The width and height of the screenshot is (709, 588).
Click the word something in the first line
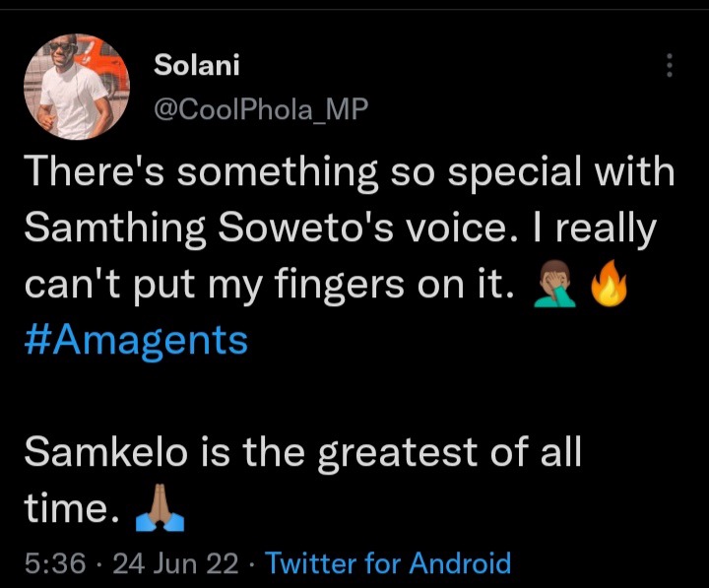pos(277,173)
